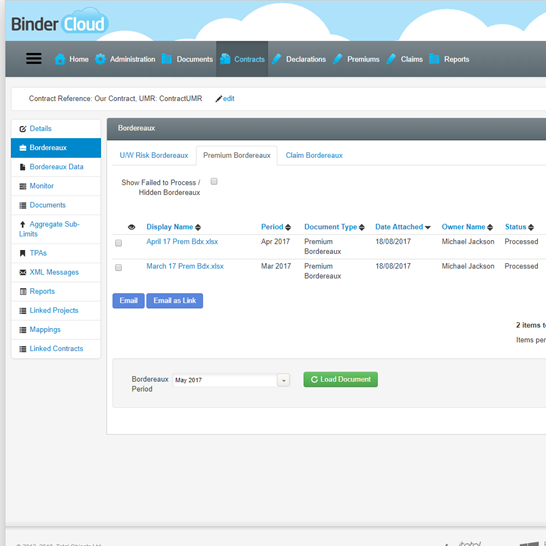Click the Linked Projects list icon
The height and width of the screenshot is (546, 546).
click(23, 311)
